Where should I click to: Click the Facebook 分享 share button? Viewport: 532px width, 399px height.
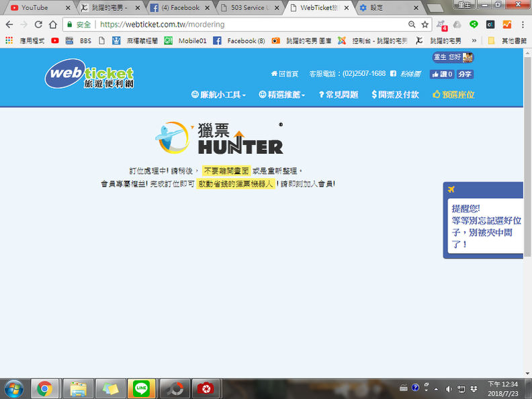[x=465, y=74]
